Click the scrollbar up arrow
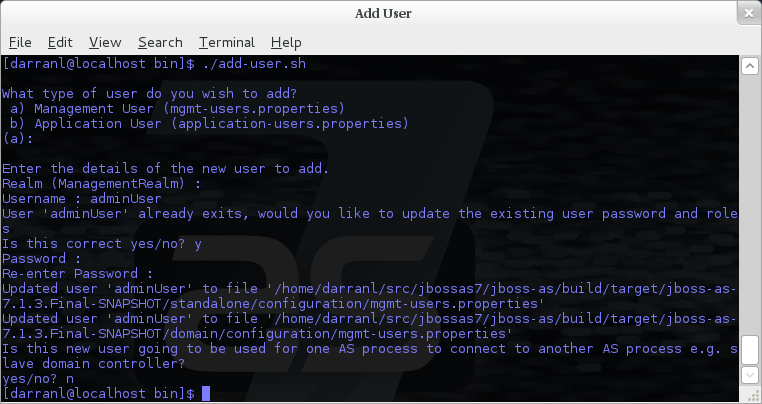Image resolution: width=762 pixels, height=404 pixels. pyautogui.click(x=749, y=65)
